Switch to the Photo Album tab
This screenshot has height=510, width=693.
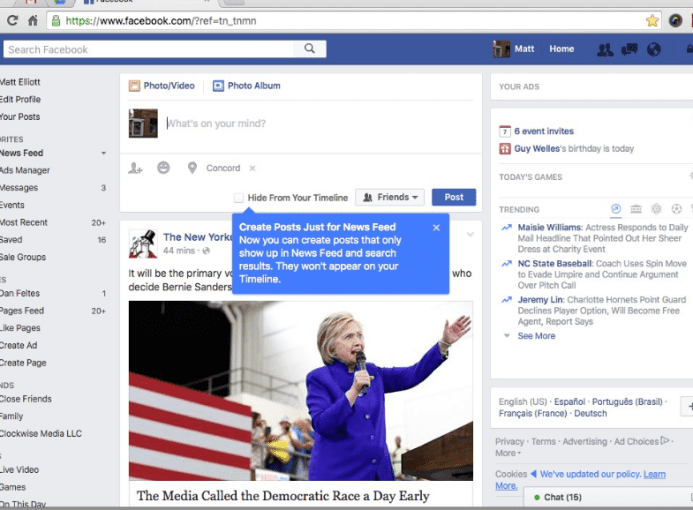pos(246,86)
